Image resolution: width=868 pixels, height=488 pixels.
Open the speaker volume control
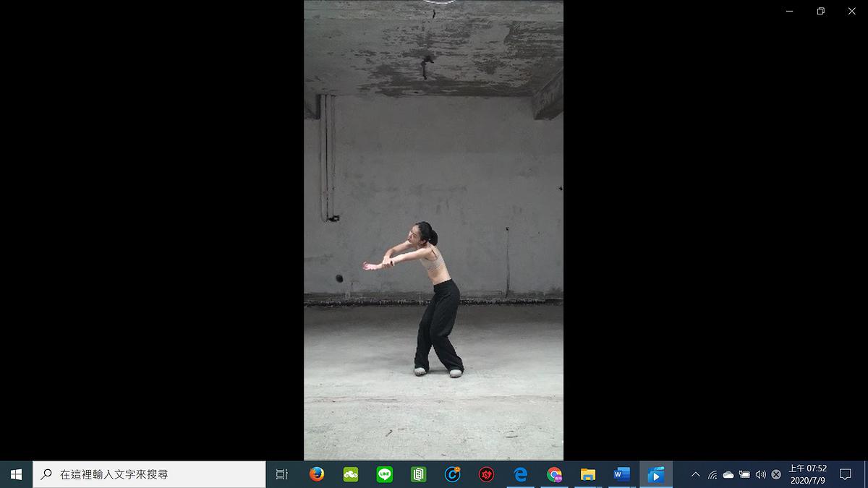pyautogui.click(x=760, y=474)
